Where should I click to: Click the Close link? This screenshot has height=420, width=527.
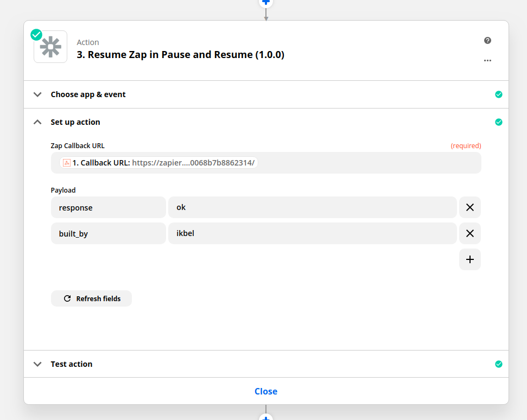[266, 391]
